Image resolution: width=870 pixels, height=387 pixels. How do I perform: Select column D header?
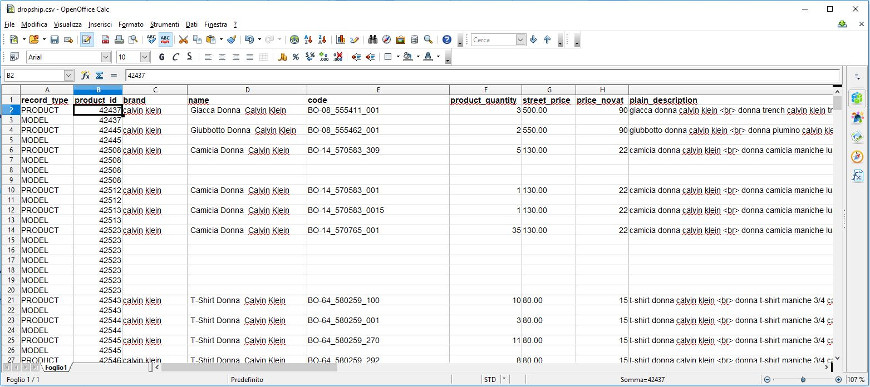tap(247, 89)
